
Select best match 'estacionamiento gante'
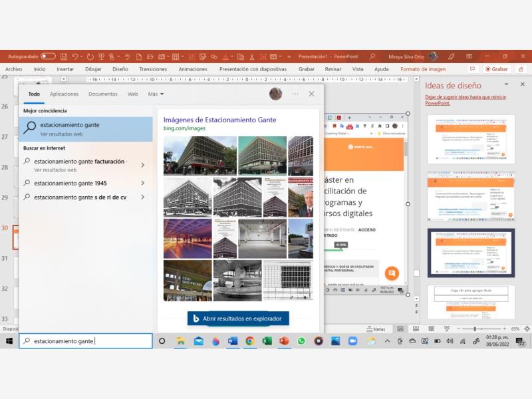pyautogui.click(x=86, y=129)
